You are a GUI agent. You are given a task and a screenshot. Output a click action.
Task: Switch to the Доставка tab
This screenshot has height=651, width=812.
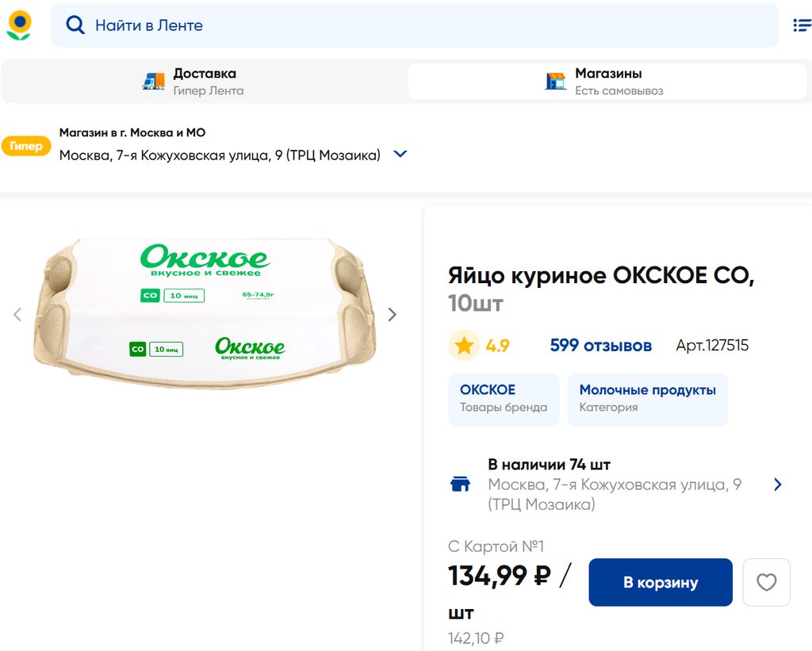click(205, 81)
